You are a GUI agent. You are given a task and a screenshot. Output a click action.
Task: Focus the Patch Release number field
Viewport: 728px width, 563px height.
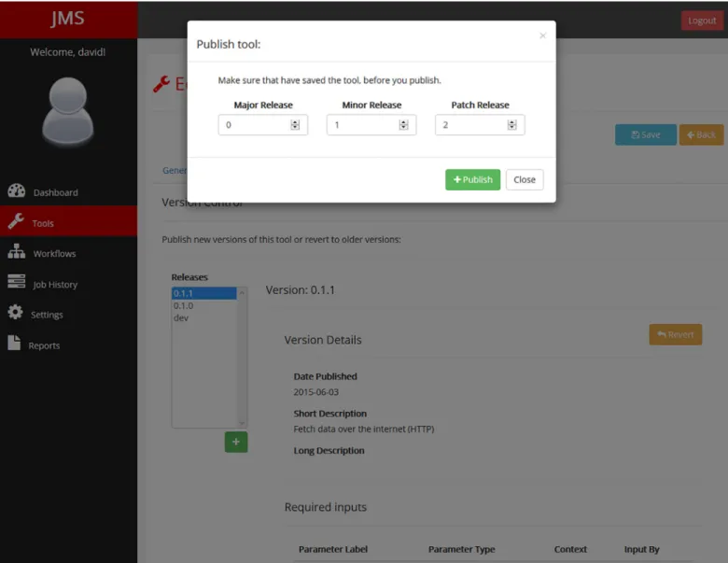[x=480, y=125]
